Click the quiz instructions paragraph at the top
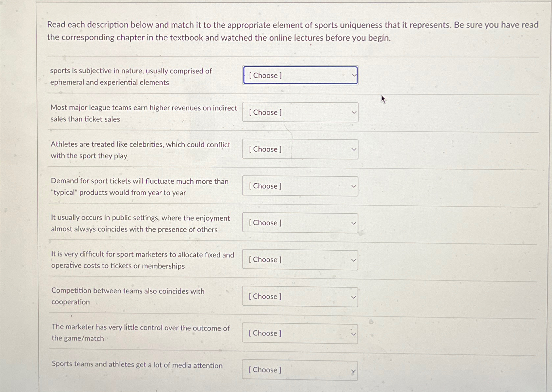552x392 pixels. (x=292, y=30)
